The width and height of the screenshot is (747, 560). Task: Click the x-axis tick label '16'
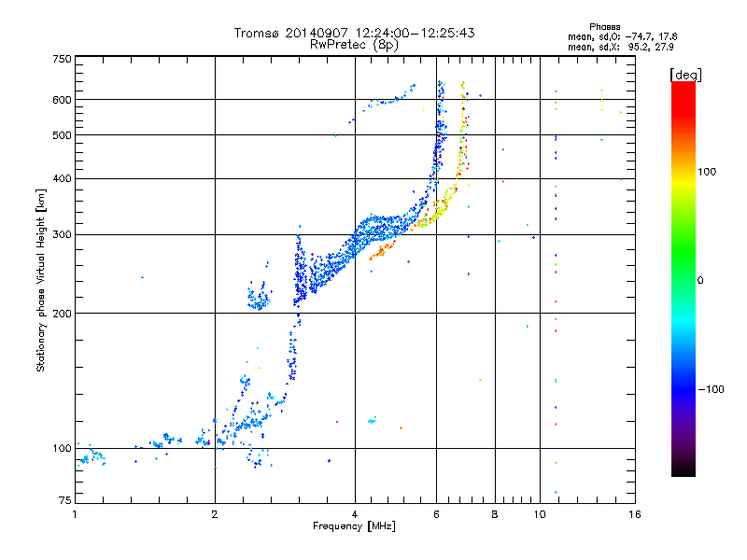(635, 514)
